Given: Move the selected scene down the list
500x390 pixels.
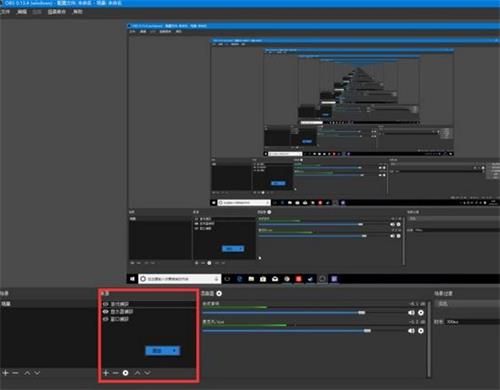Looking at the screenshot, I should (37, 373).
